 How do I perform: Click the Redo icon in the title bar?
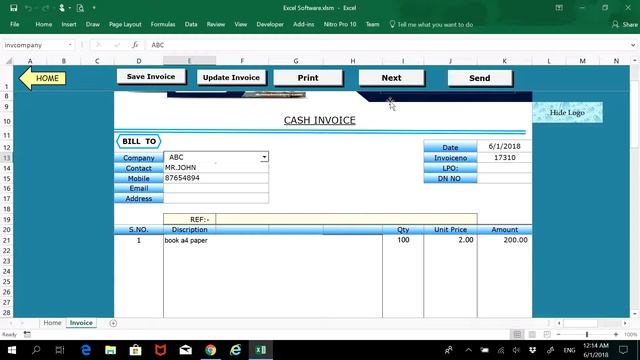(x=45, y=8)
